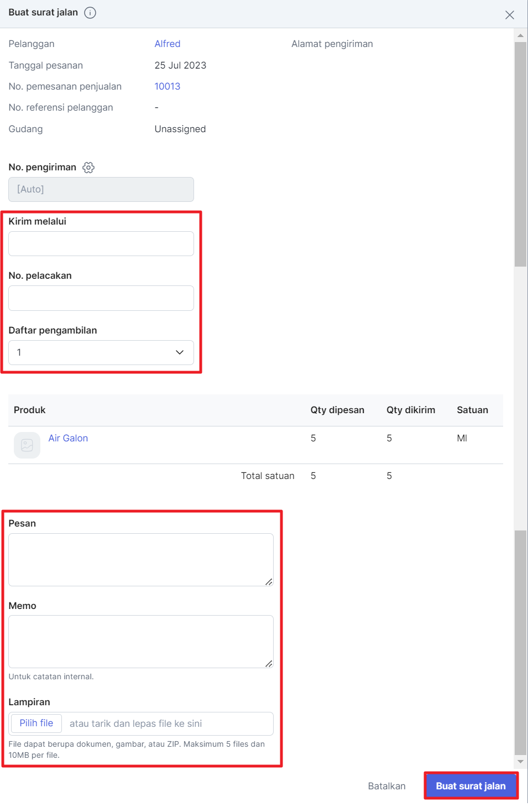528x812 pixels.
Task: Click the [Auto] shipment number field
Action: point(101,189)
